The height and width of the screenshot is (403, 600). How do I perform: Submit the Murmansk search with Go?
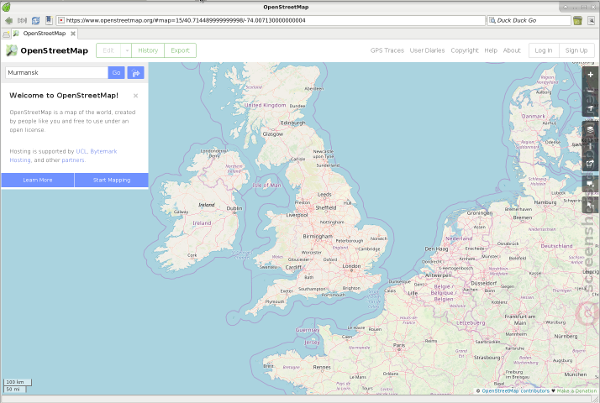pos(116,72)
